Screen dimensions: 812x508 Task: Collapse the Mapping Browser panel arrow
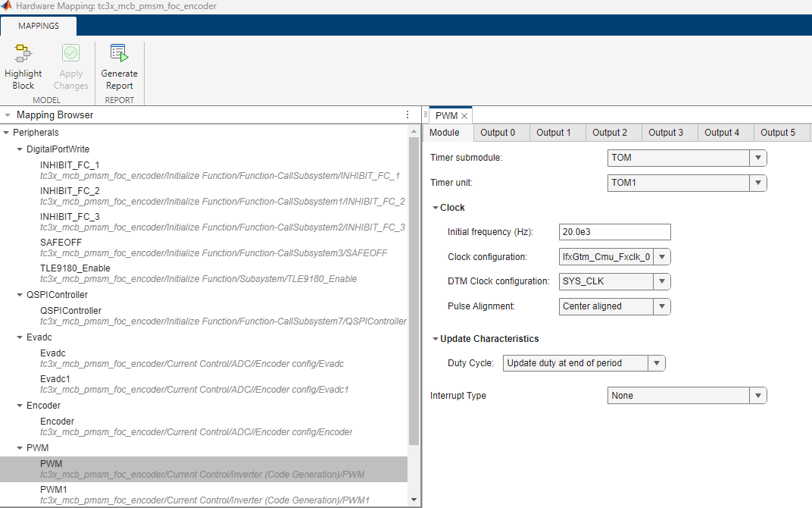pyautogui.click(x=8, y=115)
